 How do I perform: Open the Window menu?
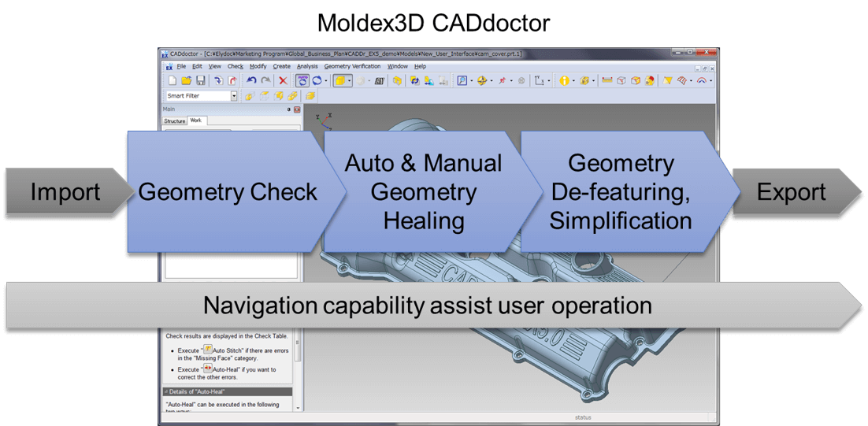pyautogui.click(x=398, y=66)
